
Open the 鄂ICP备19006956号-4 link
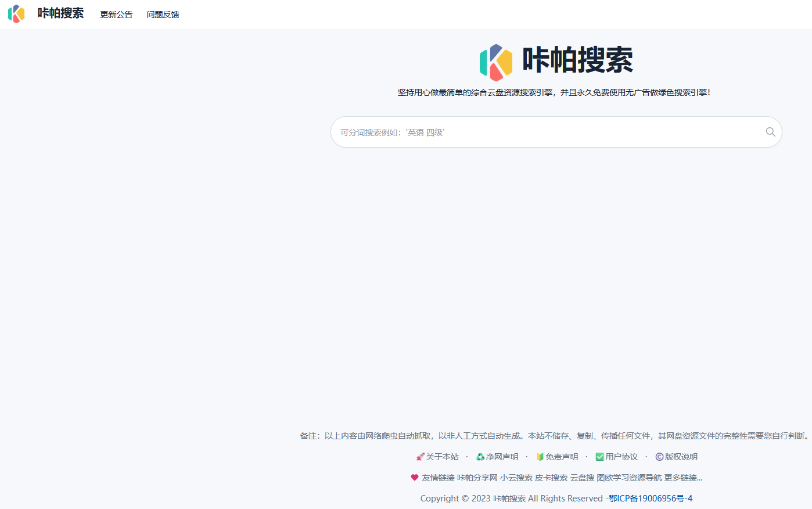[651, 499]
